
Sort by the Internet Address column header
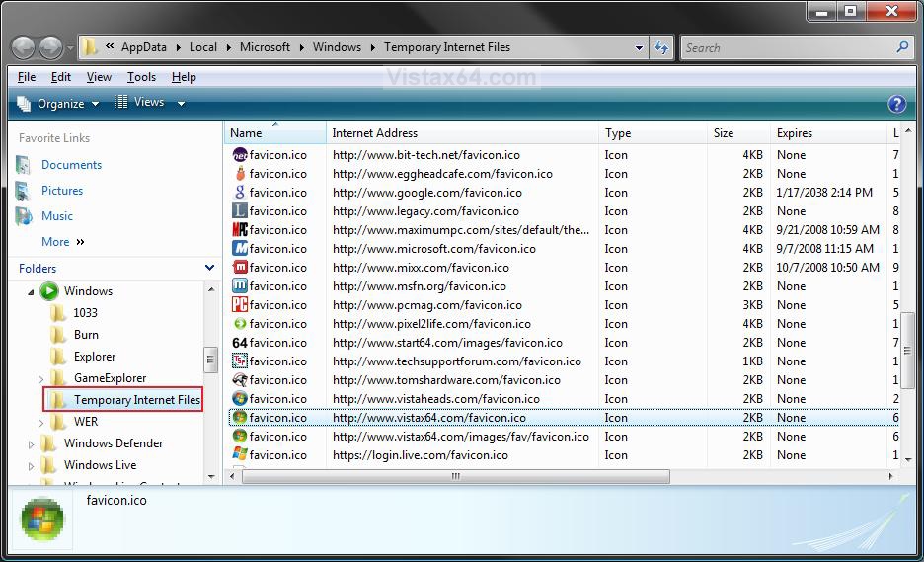click(463, 133)
